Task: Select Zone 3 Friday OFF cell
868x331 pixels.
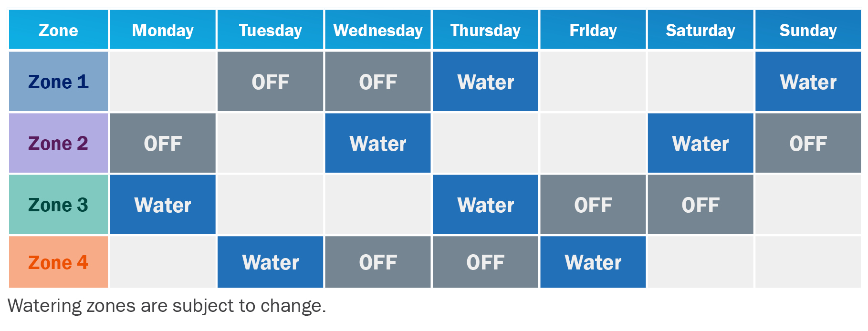Action: pyautogui.click(x=593, y=205)
